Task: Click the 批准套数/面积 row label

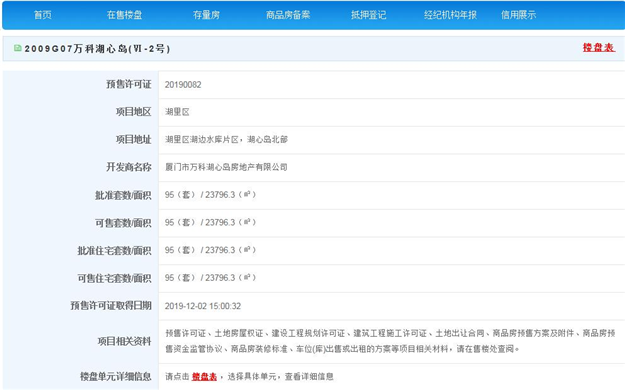Action: [123, 195]
